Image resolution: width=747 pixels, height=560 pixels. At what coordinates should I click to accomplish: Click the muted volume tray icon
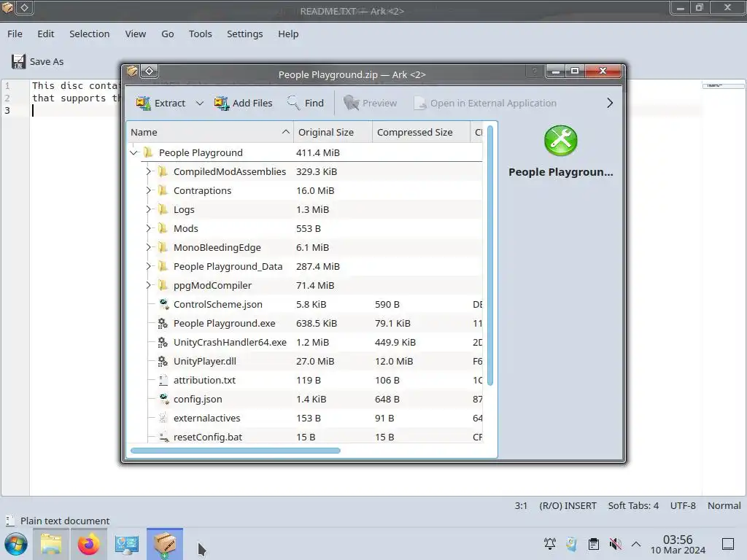[616, 544]
